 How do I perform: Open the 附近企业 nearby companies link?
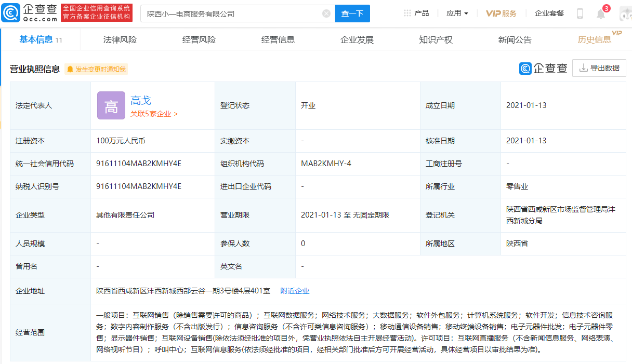[295, 291]
